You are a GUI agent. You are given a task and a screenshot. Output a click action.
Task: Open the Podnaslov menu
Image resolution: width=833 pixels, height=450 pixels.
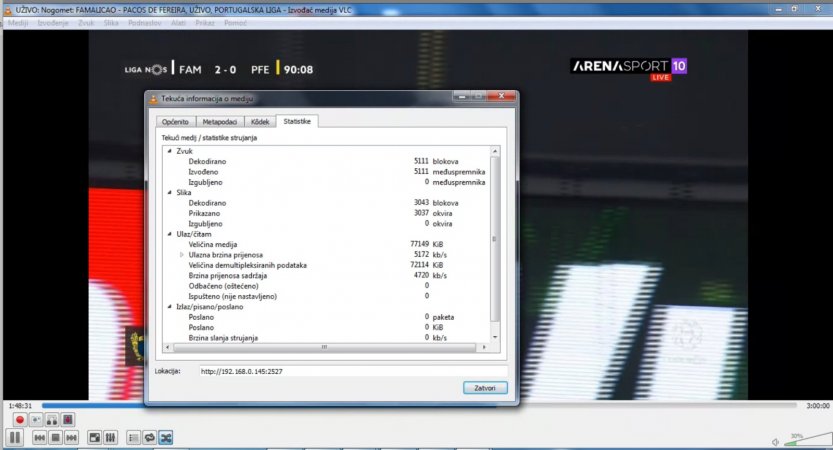coord(144,23)
